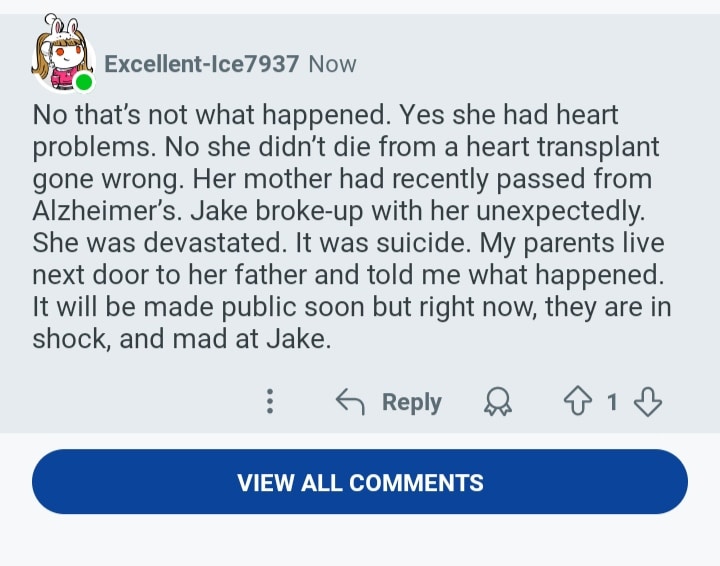This screenshot has width=720, height=566.
Task: Open the Excellent-Ice7937 user profile
Action: tap(201, 64)
